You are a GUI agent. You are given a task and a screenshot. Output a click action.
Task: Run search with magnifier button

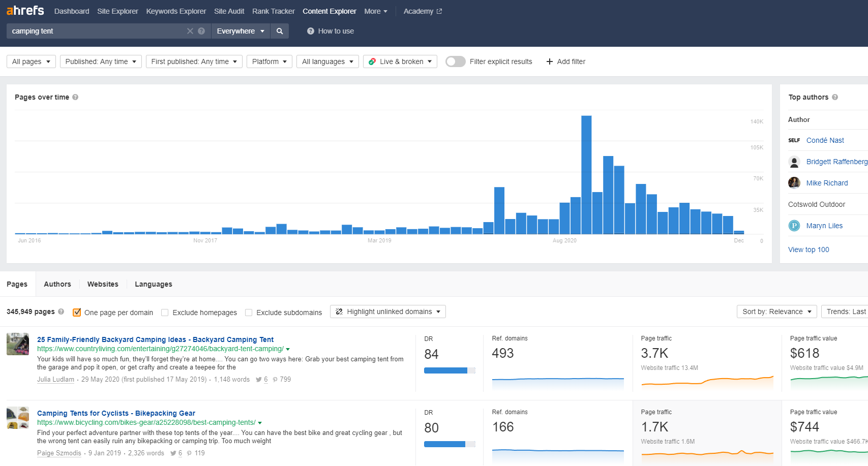tap(280, 31)
